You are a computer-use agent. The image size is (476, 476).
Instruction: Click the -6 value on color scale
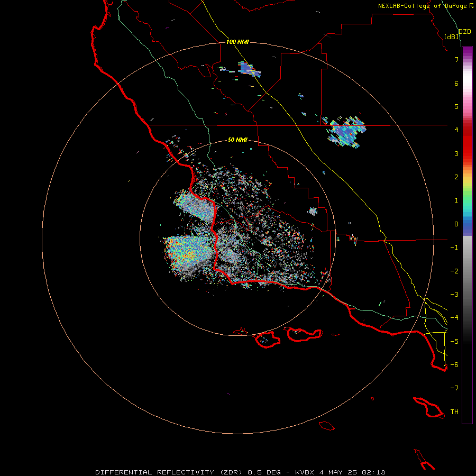(x=454, y=364)
